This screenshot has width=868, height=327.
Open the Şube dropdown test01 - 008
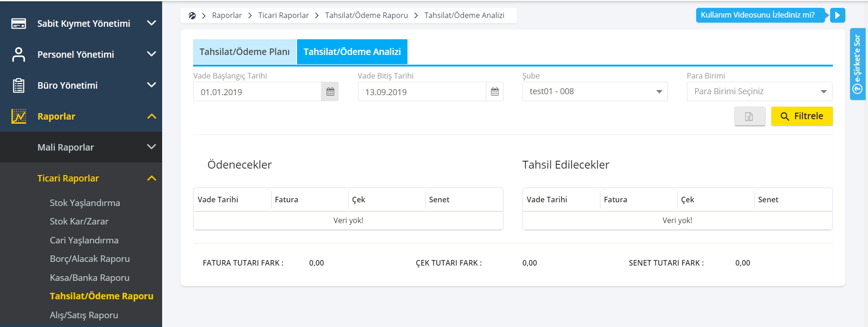[595, 91]
